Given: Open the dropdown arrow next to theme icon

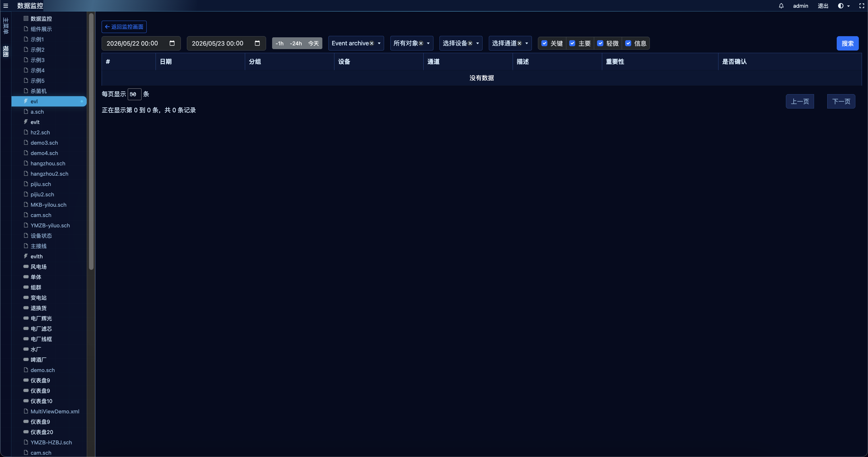Looking at the screenshot, I should click(x=848, y=6).
